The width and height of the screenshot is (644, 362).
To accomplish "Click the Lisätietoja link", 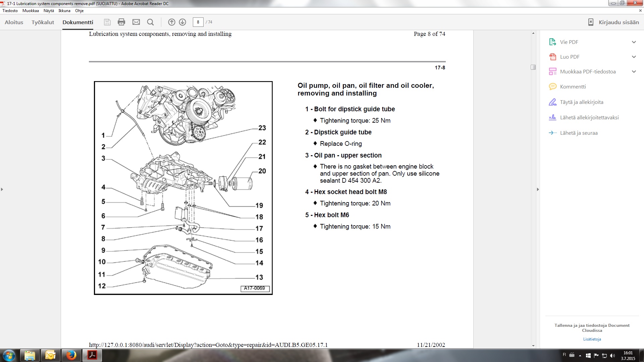I will coord(592,339).
